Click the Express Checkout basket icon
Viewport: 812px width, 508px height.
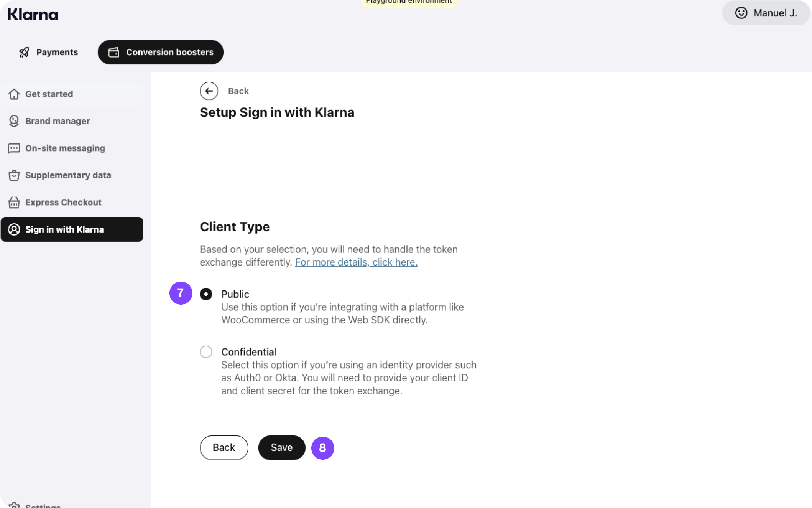coord(14,202)
